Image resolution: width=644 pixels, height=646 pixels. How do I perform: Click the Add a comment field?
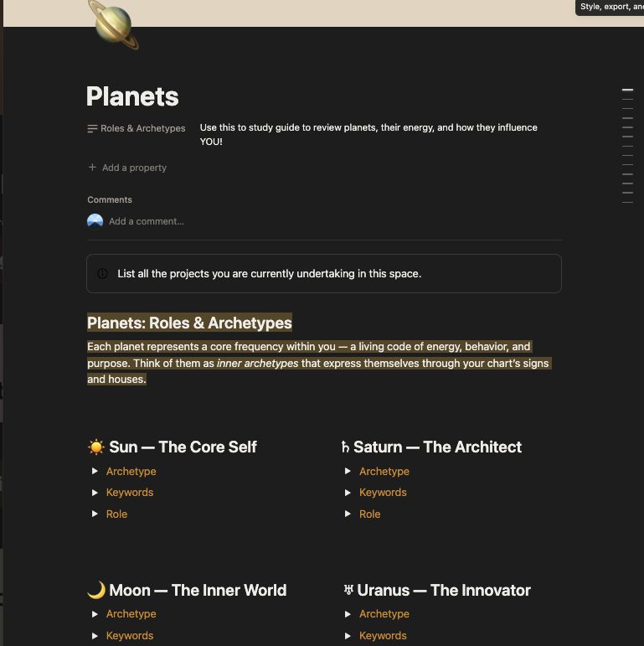[x=147, y=221]
